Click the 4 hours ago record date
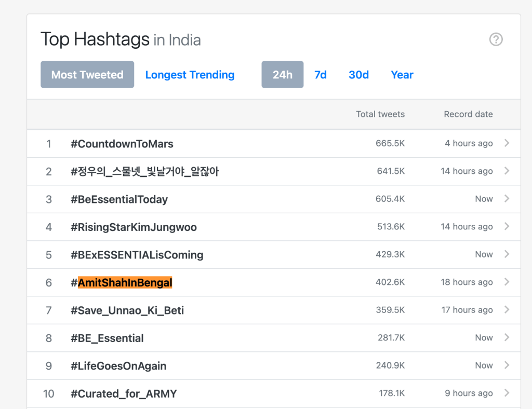The image size is (532, 409). (469, 143)
